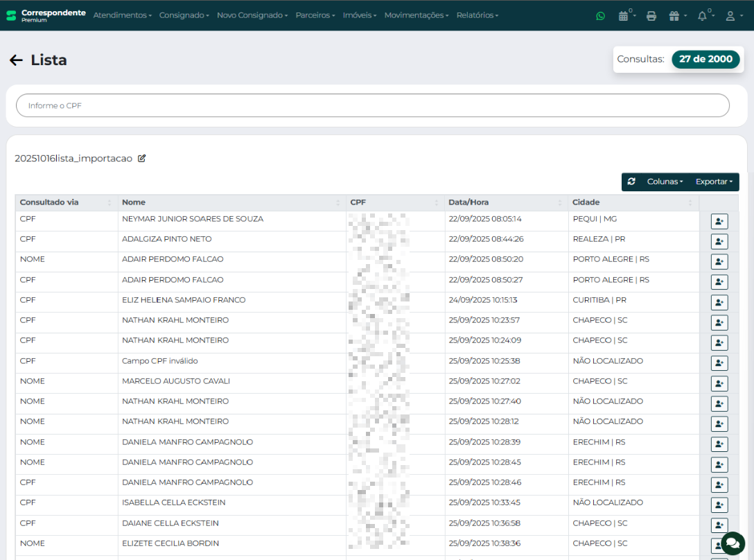Click contact icon for NEYMAR JUNIOR row
The height and width of the screenshot is (560, 754).
719,221
